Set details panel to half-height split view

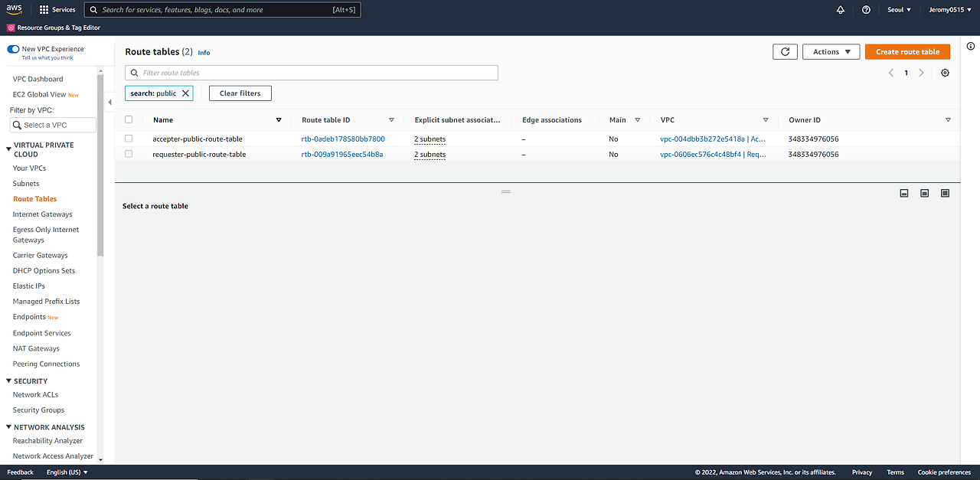(924, 194)
